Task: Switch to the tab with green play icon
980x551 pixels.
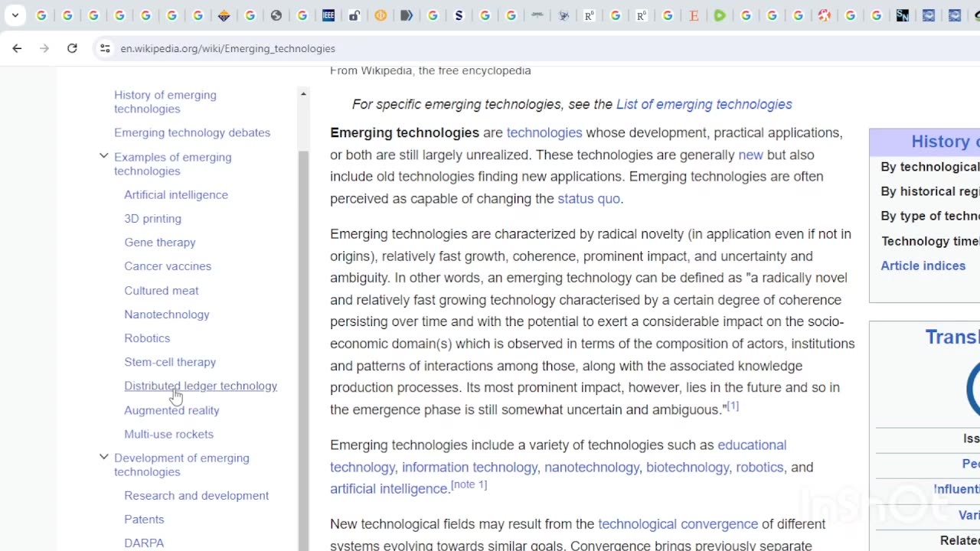Action: [x=720, y=15]
